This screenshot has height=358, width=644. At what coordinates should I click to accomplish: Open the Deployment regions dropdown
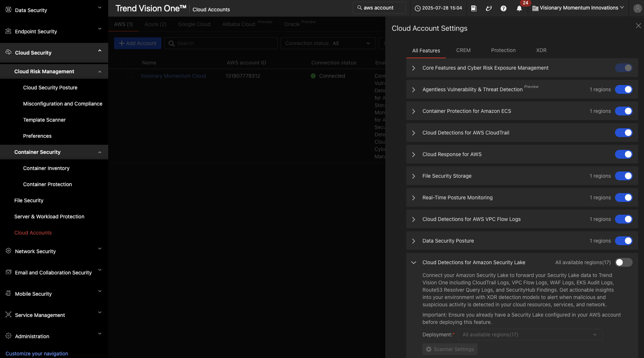click(530, 335)
